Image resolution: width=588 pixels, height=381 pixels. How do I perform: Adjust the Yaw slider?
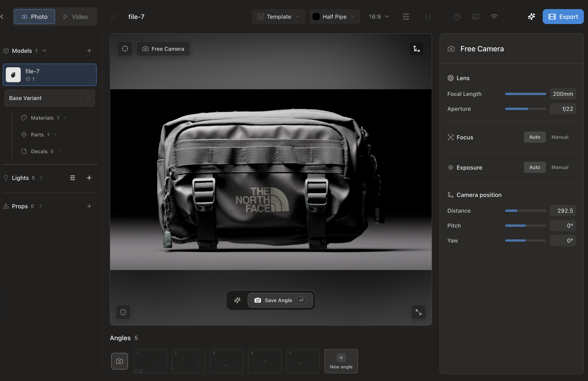point(525,240)
